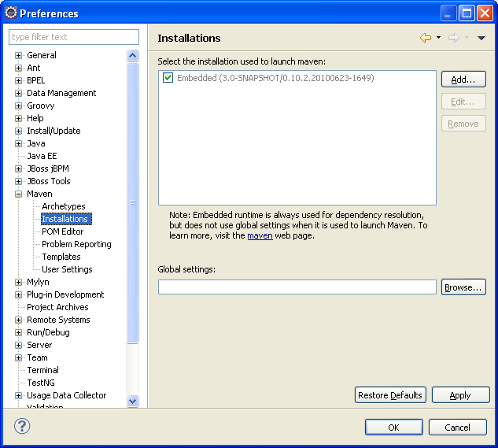This screenshot has width=498, height=448.
Task: Select Archetypes under Maven
Action: (x=64, y=206)
